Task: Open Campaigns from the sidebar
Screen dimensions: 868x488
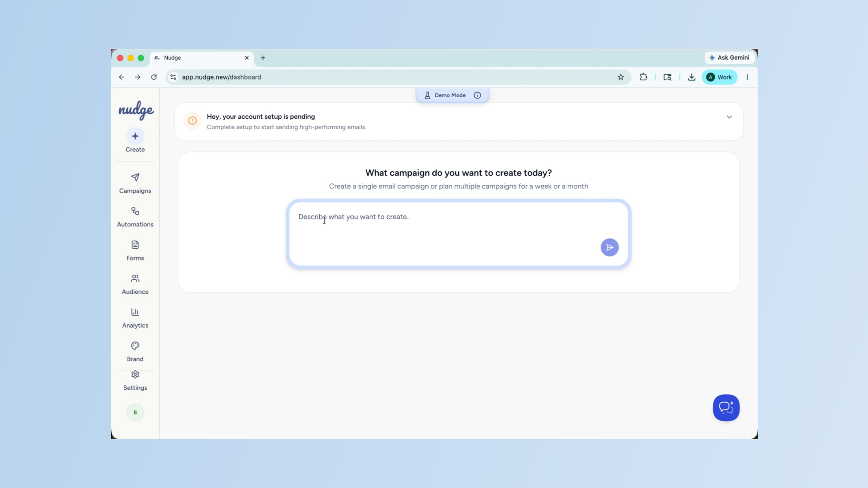Action: 135,183
